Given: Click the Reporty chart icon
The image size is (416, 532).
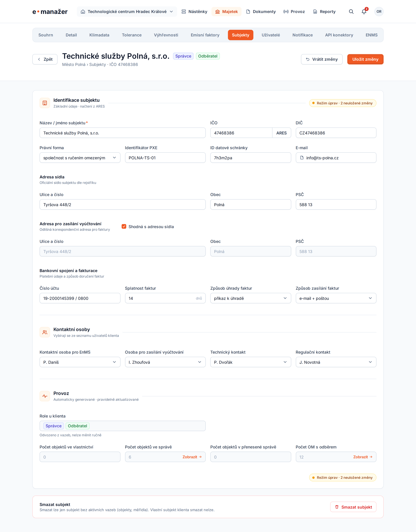Looking at the screenshot, I should tap(315, 11).
